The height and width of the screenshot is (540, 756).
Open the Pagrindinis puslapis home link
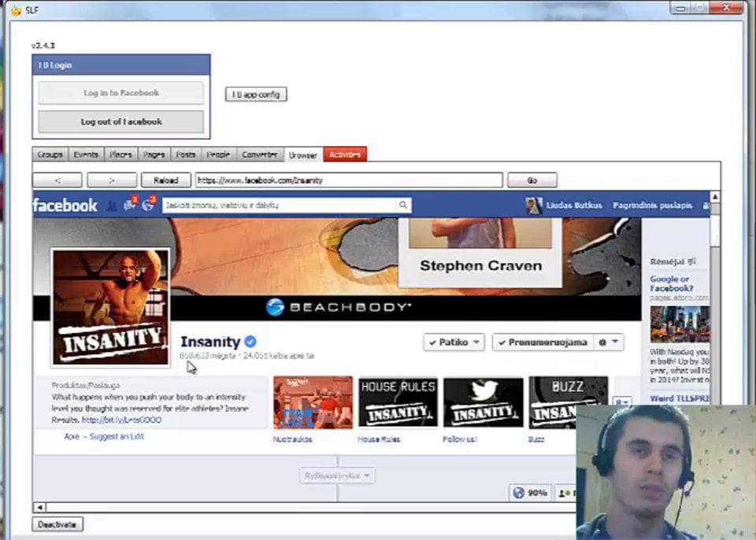[x=652, y=205]
